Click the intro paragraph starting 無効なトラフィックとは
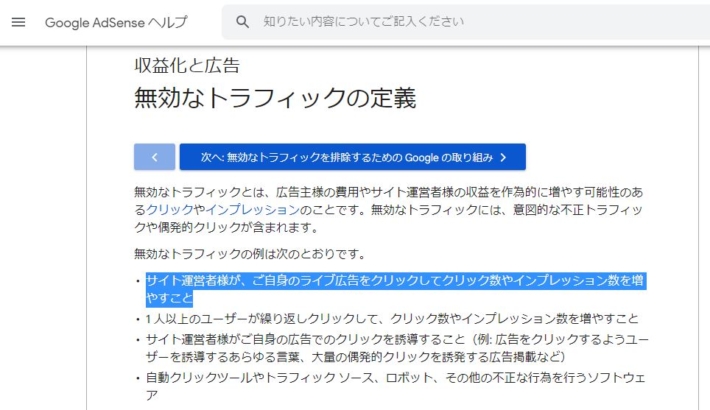Viewport: 710px width, 410px height. [389, 210]
